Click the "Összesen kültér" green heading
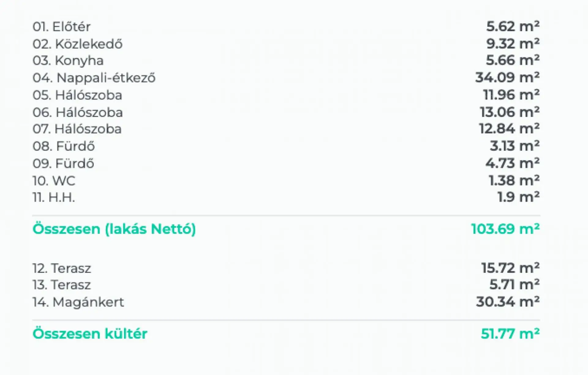 pos(90,334)
